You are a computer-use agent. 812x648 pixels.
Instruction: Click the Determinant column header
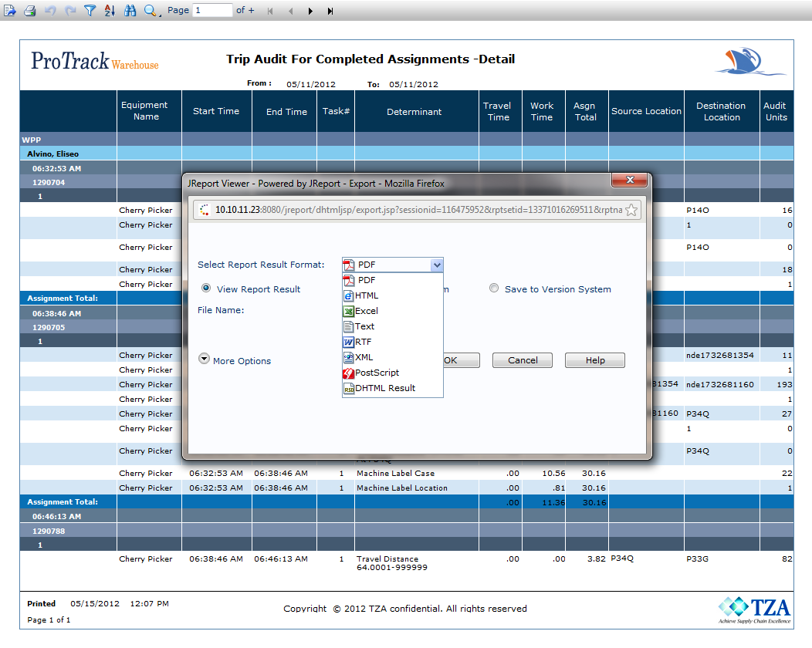click(417, 111)
